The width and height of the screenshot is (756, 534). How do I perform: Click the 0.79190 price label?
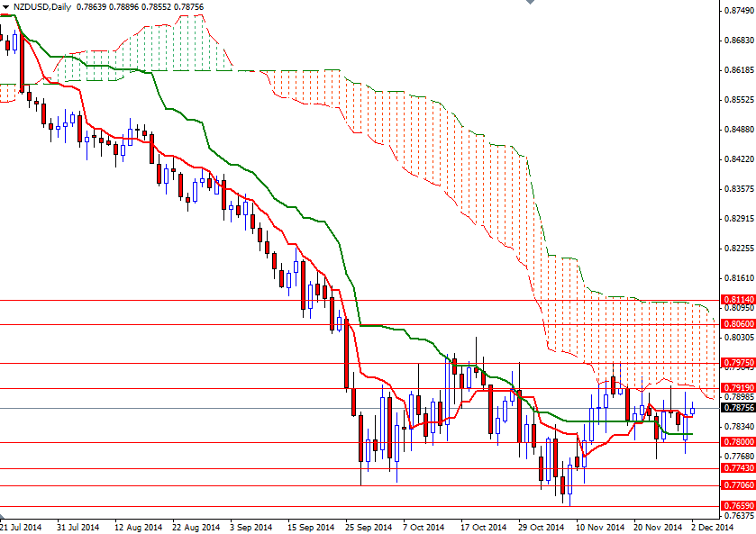736,387
